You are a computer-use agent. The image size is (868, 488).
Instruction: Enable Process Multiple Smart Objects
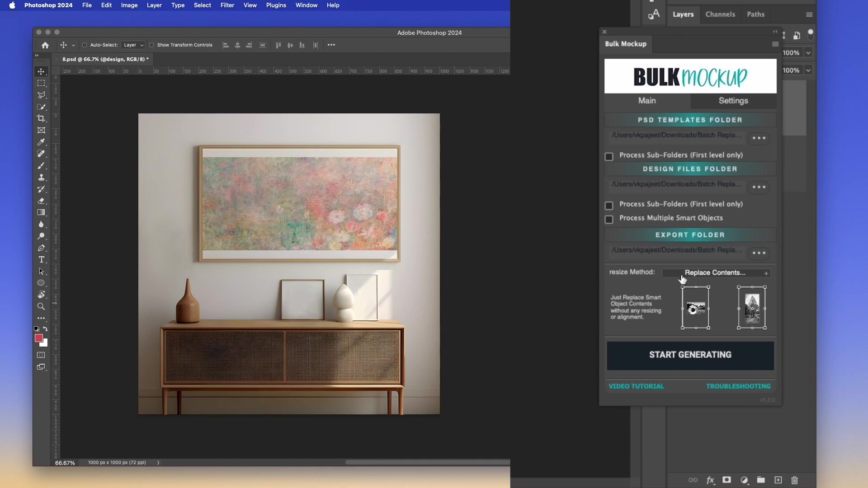[609, 220]
